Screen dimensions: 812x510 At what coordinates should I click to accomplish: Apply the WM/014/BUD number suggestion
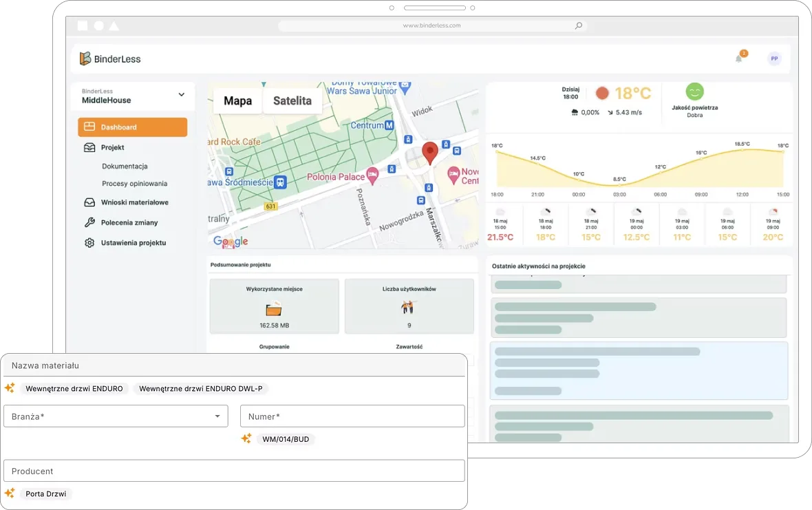(x=286, y=439)
